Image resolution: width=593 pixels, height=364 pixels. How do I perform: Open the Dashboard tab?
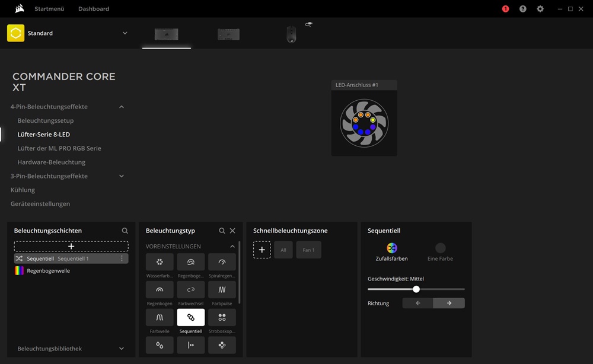pyautogui.click(x=94, y=9)
